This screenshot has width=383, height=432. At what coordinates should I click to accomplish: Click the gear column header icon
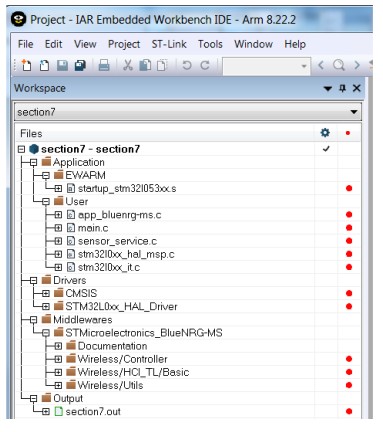325,133
